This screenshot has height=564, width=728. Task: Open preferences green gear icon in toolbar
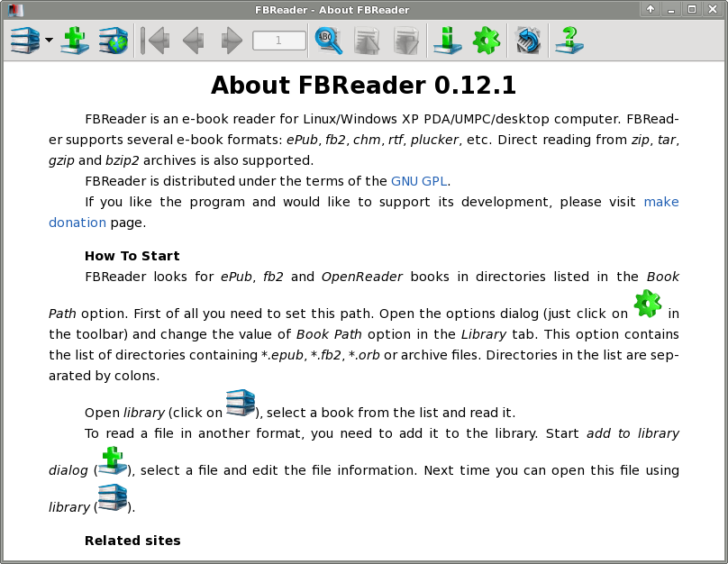click(487, 41)
